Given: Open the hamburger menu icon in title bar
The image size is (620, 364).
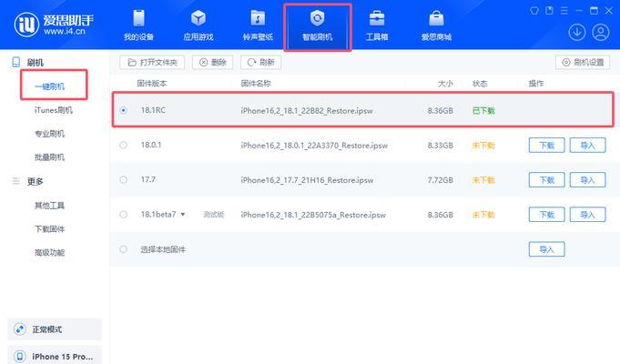Looking at the screenshot, I should point(564,11).
